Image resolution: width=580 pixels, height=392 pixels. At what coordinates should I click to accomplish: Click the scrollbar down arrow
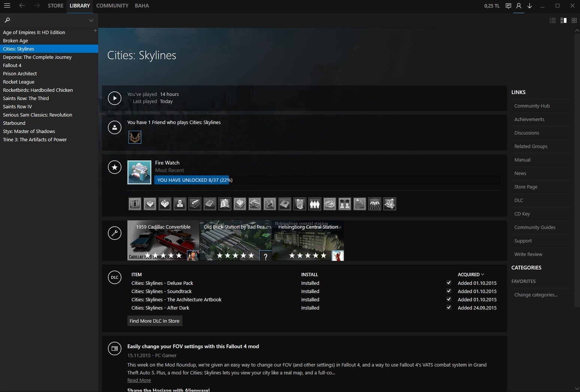tap(577, 388)
